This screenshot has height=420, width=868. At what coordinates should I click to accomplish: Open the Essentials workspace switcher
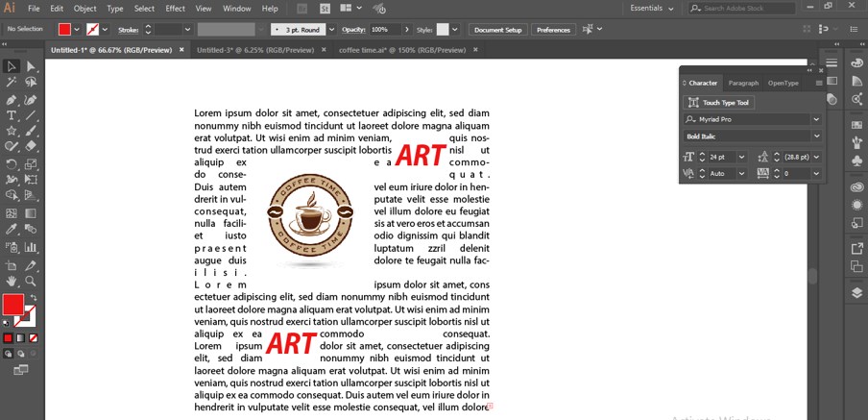point(652,9)
